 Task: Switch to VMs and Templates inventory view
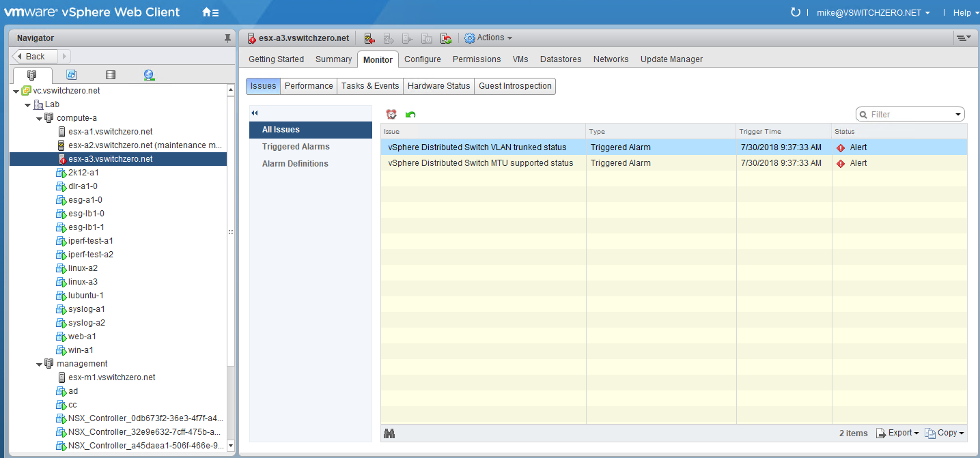tap(71, 75)
